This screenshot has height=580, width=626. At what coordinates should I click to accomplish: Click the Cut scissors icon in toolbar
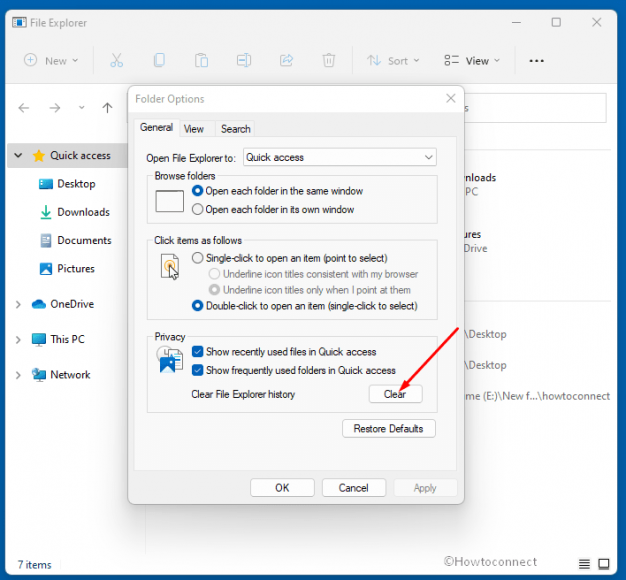coord(117,60)
